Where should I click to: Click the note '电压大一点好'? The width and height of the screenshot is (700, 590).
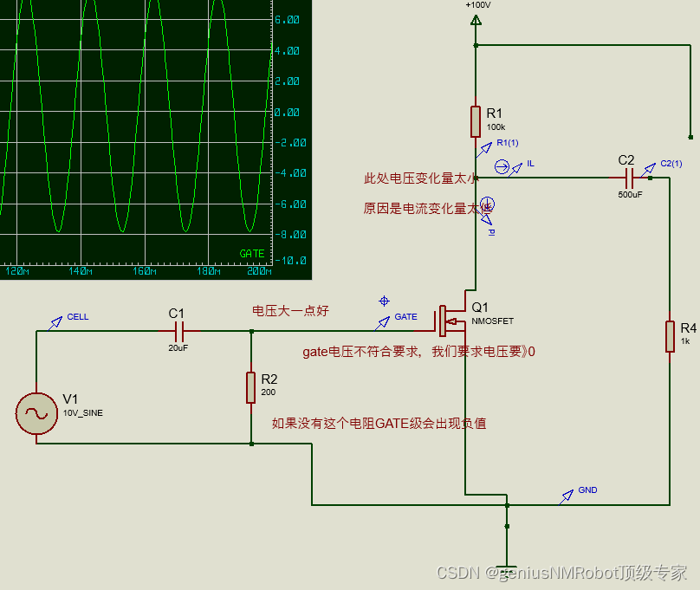(x=290, y=311)
